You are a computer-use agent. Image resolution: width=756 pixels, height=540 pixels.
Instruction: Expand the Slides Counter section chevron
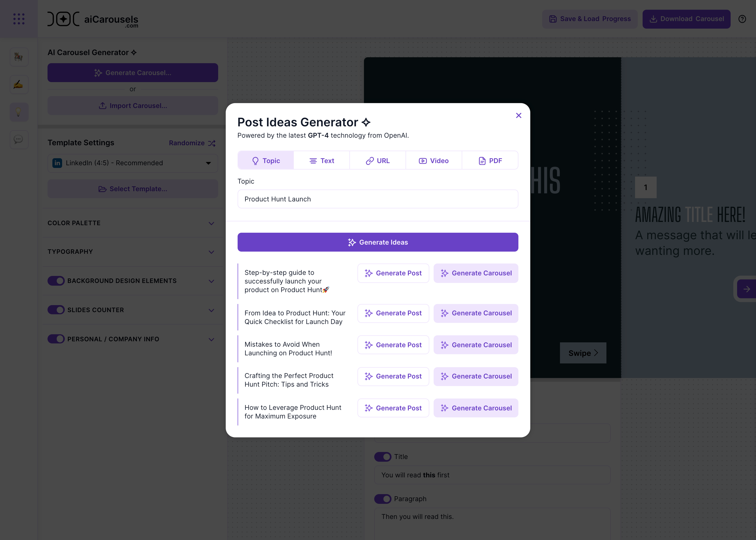click(x=211, y=310)
